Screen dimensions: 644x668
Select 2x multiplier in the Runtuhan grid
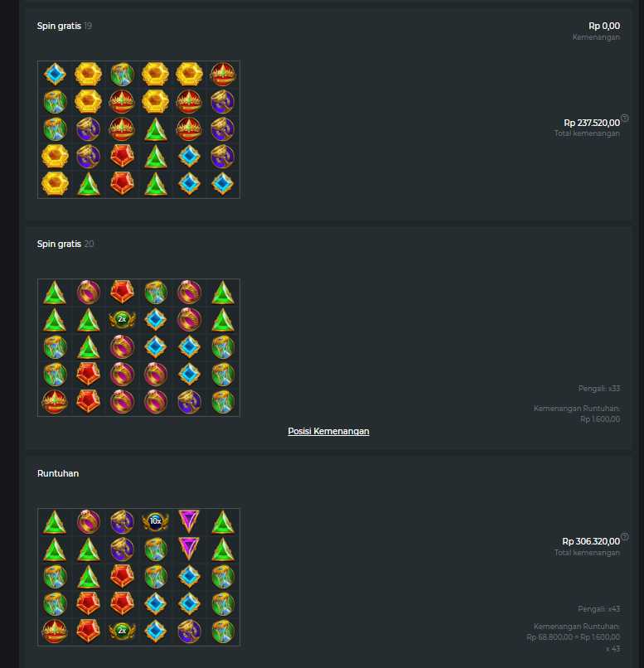tap(122, 631)
